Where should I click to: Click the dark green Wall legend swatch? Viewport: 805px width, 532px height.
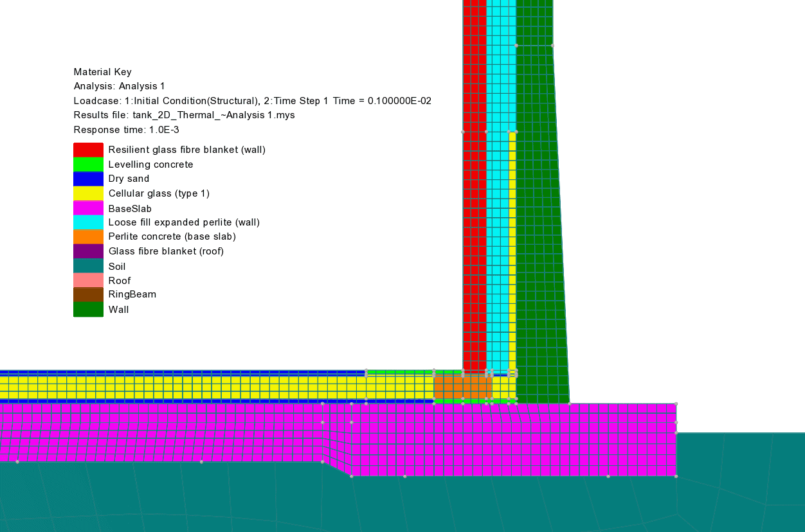[88, 310]
